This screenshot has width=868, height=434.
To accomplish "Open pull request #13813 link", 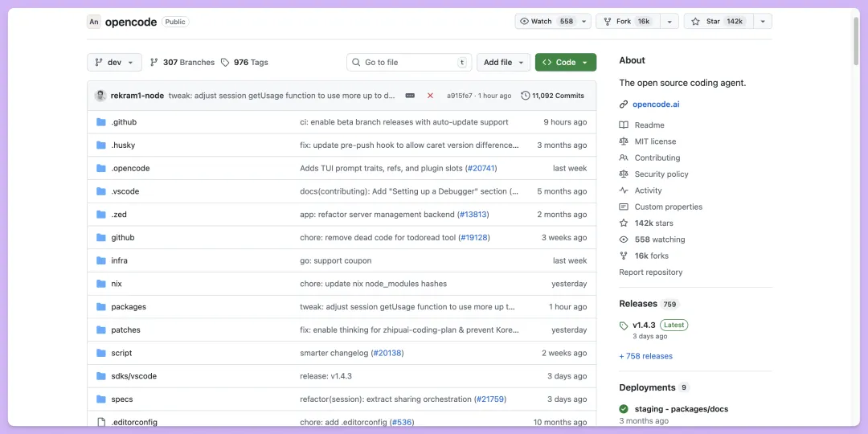I will [x=473, y=215].
